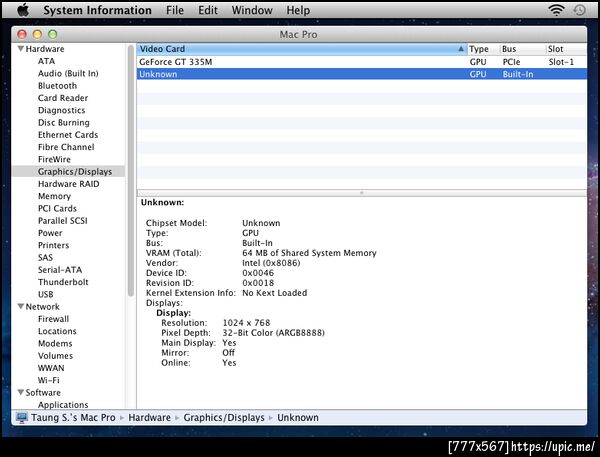Select Firewall under Network
Viewport: 600px width, 457px height.
(x=54, y=318)
